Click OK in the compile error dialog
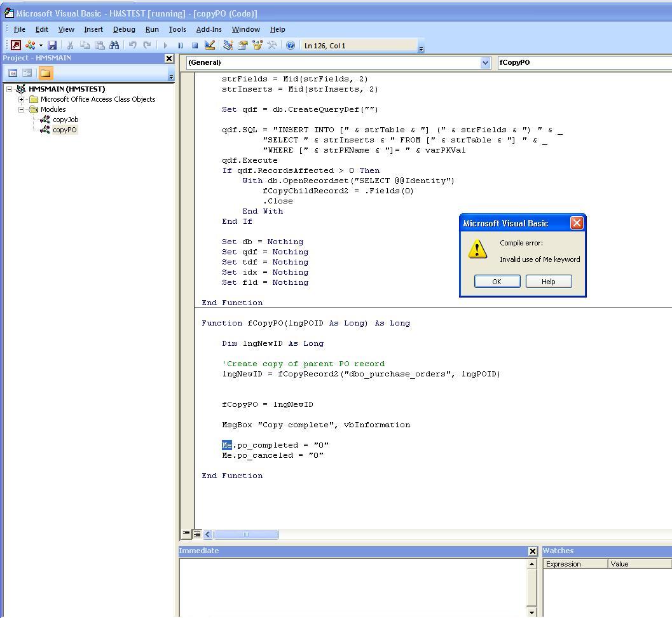This screenshot has height=618, width=672. [x=497, y=282]
